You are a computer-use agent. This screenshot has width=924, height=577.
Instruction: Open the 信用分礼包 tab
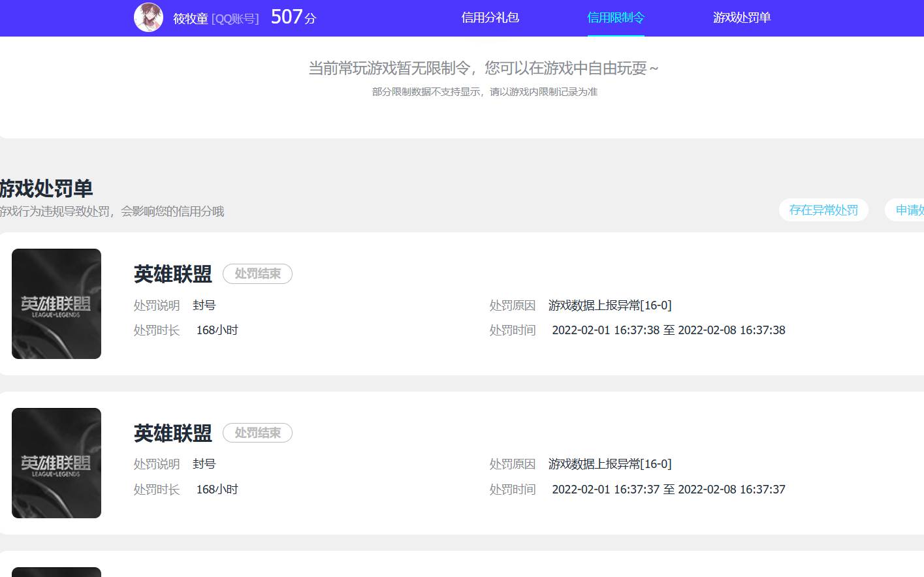490,18
